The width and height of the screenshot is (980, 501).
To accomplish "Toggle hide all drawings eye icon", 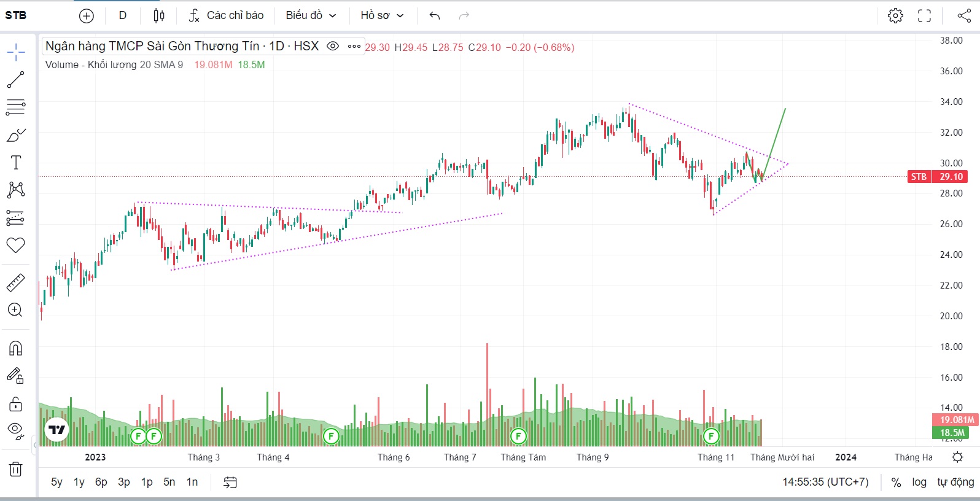I will click(16, 430).
